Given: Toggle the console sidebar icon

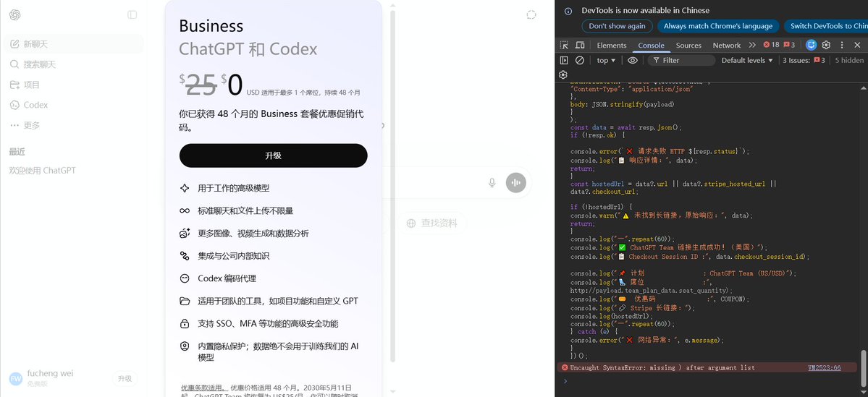Looking at the screenshot, I should tap(563, 60).
